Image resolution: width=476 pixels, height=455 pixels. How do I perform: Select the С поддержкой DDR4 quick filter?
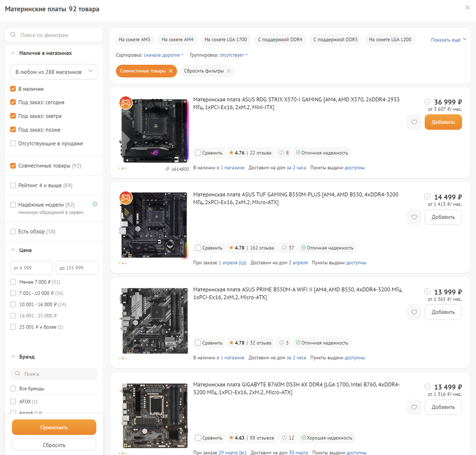point(280,40)
